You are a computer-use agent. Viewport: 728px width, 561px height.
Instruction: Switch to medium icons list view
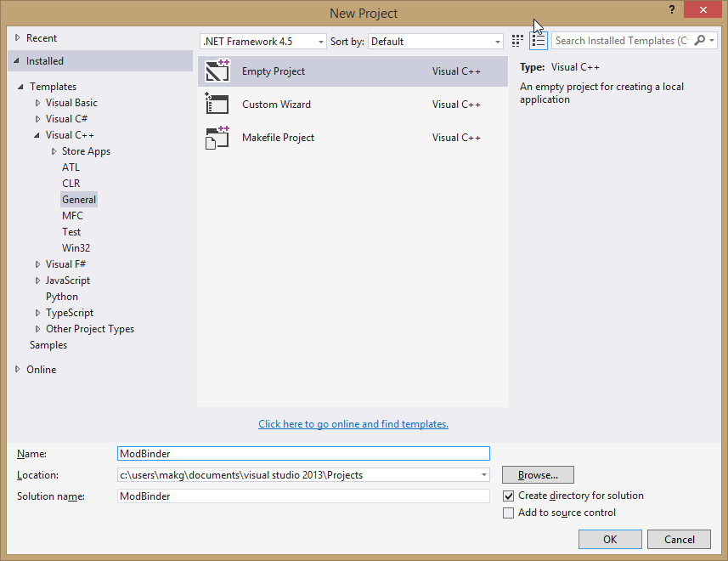click(x=539, y=41)
